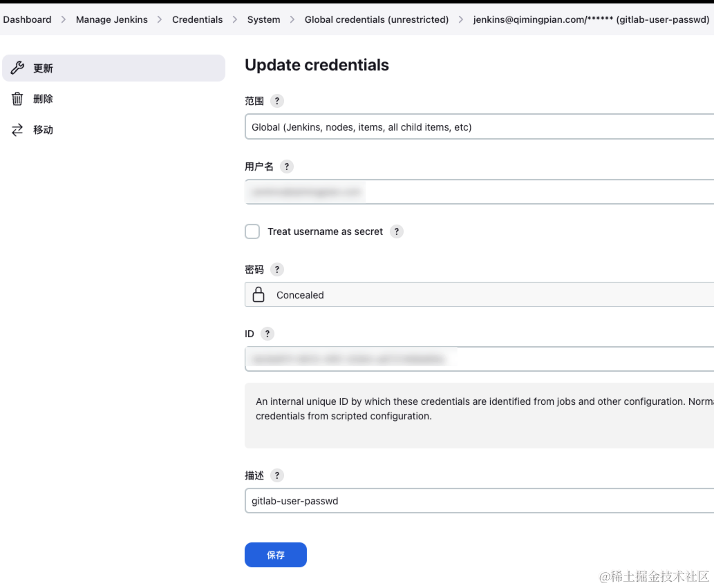Screen dimensions: 714x588
Task: Expand chevron after Dashboard breadcrumb
Action: [64, 19]
